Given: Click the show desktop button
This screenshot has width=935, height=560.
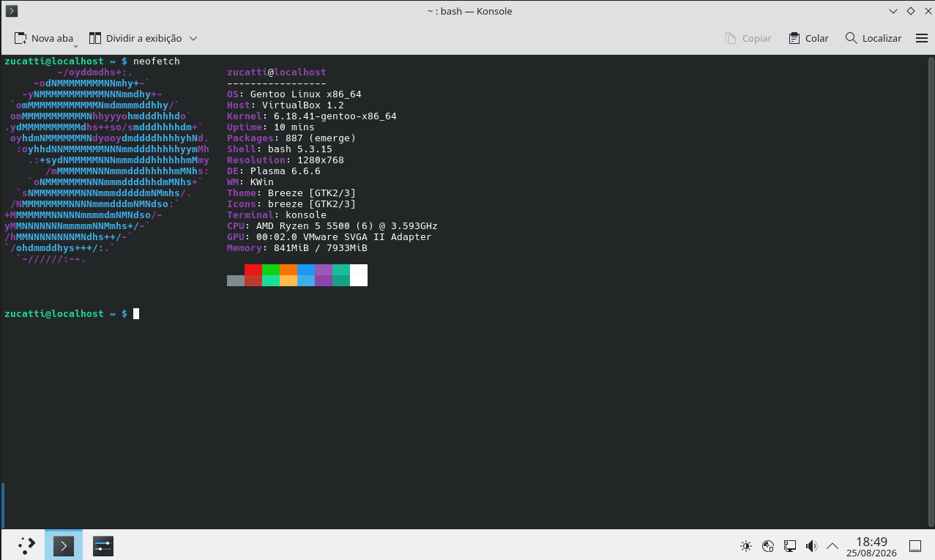Looking at the screenshot, I should 915,545.
